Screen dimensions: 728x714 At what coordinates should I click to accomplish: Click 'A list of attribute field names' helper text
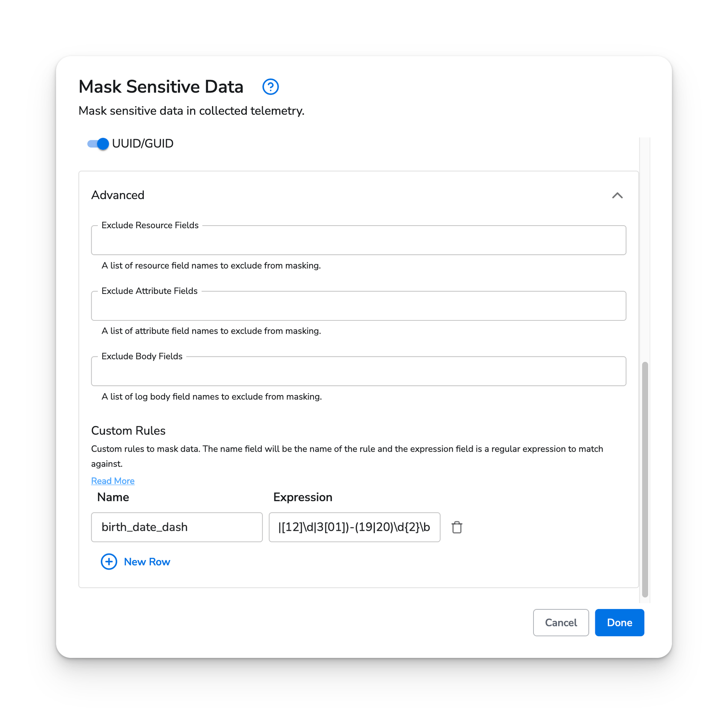click(x=211, y=331)
